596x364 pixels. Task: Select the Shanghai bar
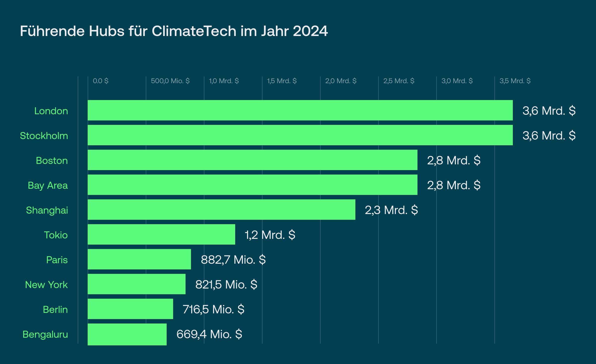[x=221, y=210]
